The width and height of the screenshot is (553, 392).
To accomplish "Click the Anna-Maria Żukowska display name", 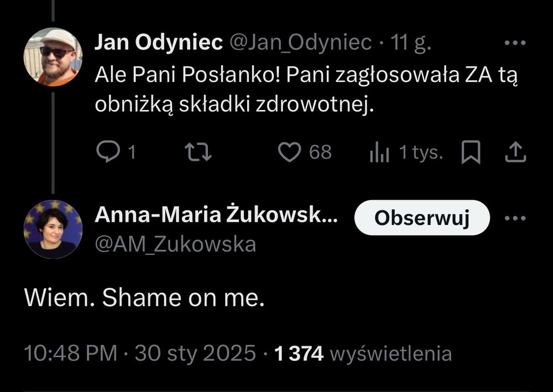I will (x=216, y=216).
